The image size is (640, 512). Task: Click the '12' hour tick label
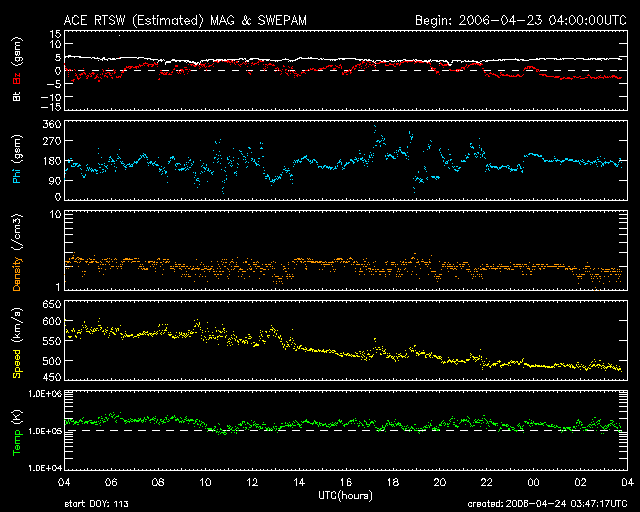(x=252, y=482)
